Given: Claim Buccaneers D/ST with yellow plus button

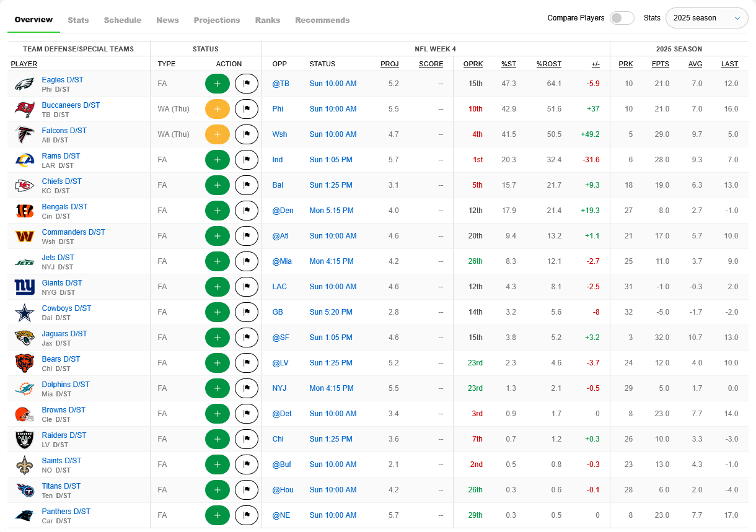Looking at the screenshot, I should [218, 109].
